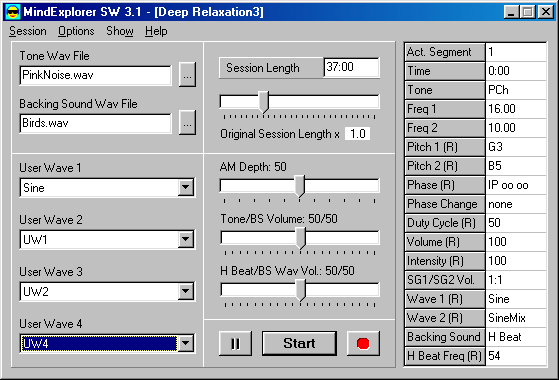The width and height of the screenshot is (559, 380).
Task: Click the Volume (R) label cell
Action: pos(445,242)
